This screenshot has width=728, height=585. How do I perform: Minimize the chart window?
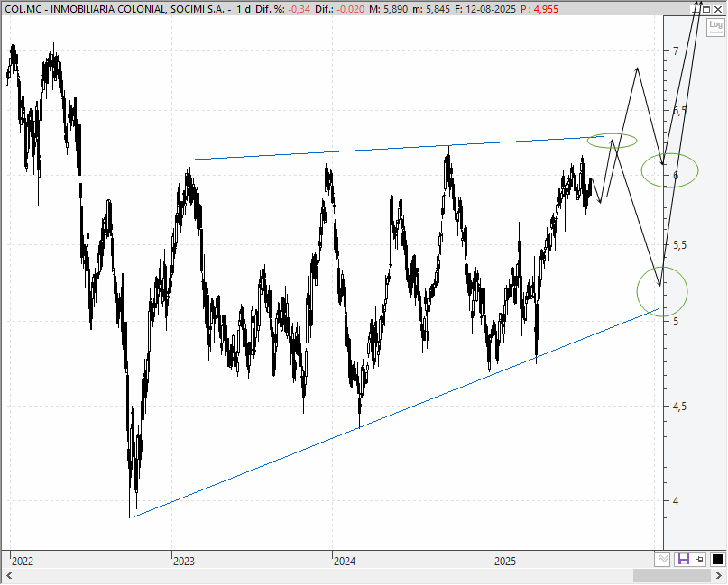point(696,9)
